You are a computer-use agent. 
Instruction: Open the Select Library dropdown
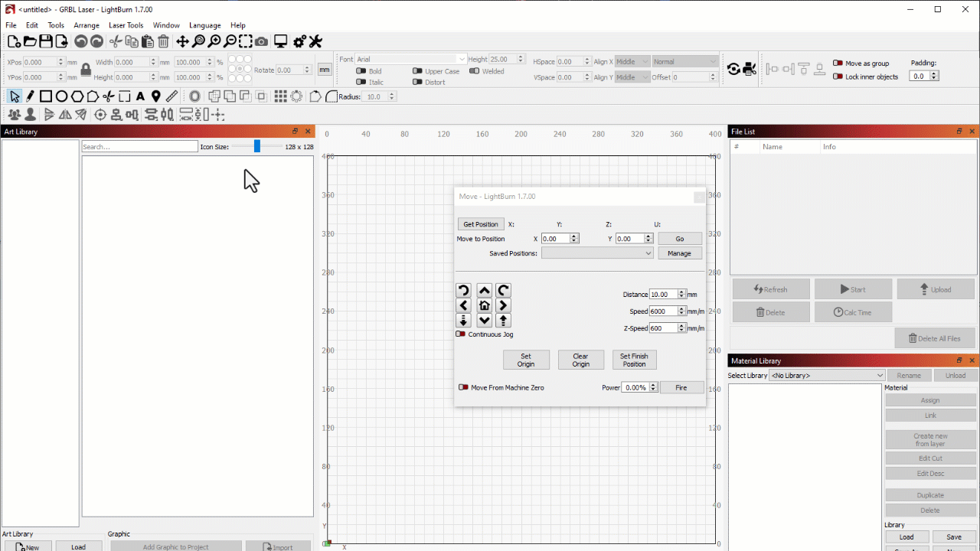[827, 375]
